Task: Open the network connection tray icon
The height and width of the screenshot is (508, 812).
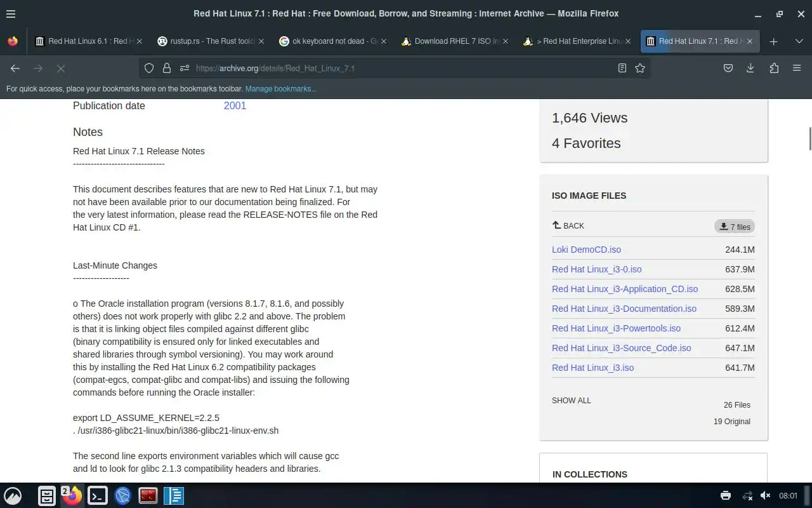Action: pos(748,496)
